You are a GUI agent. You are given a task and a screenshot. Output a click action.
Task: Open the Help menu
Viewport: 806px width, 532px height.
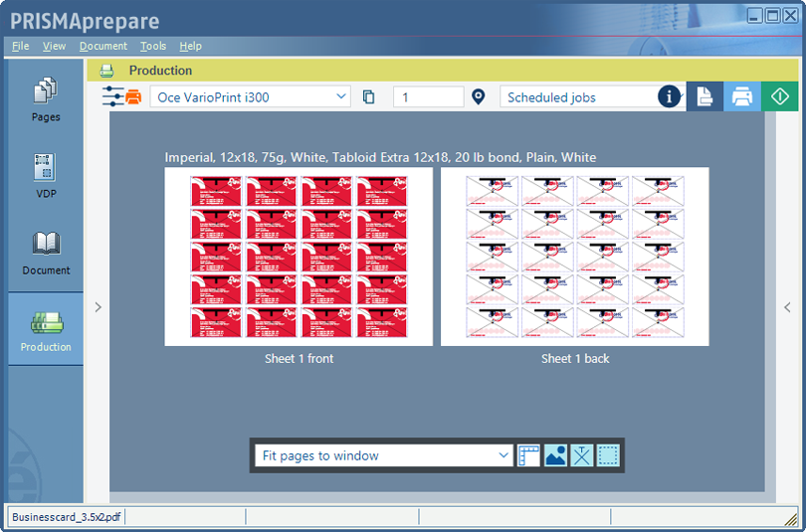point(191,46)
